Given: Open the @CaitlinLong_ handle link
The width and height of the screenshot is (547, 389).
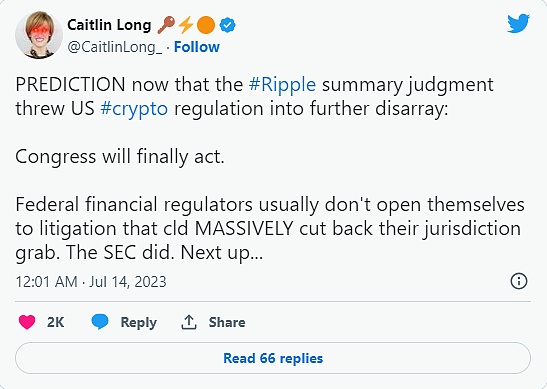Looking at the screenshot, I should click(x=114, y=47).
